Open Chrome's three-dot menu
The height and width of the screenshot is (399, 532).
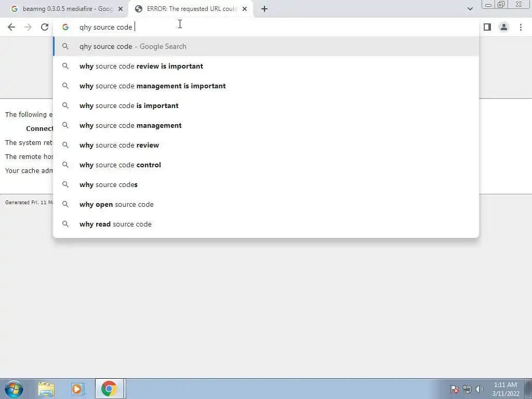[521, 27]
